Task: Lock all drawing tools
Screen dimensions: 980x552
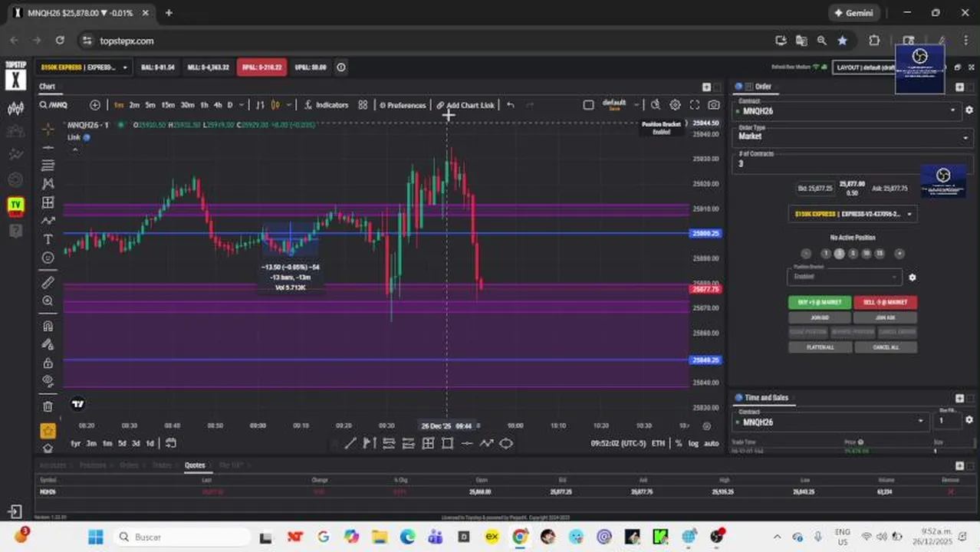Action: [x=48, y=363]
